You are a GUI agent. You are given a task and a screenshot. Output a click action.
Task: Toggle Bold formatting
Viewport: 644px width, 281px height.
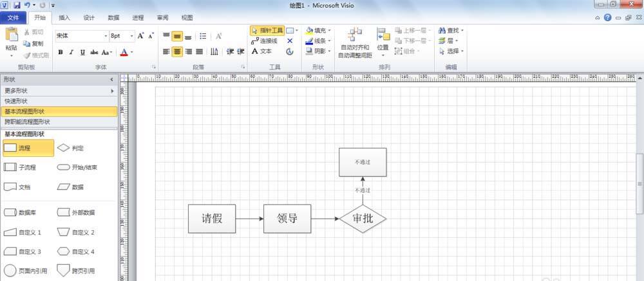[61, 52]
